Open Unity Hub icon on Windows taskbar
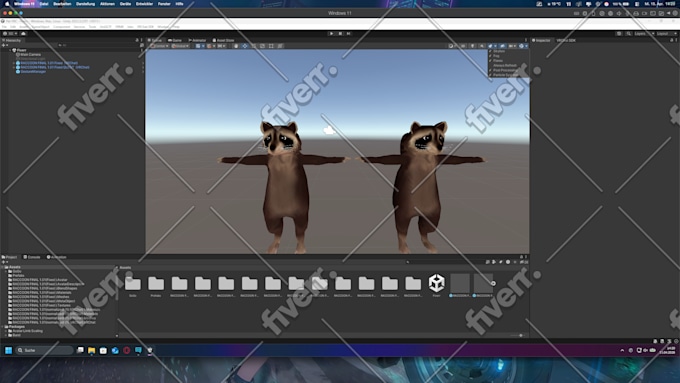680x383 pixels. pos(150,350)
